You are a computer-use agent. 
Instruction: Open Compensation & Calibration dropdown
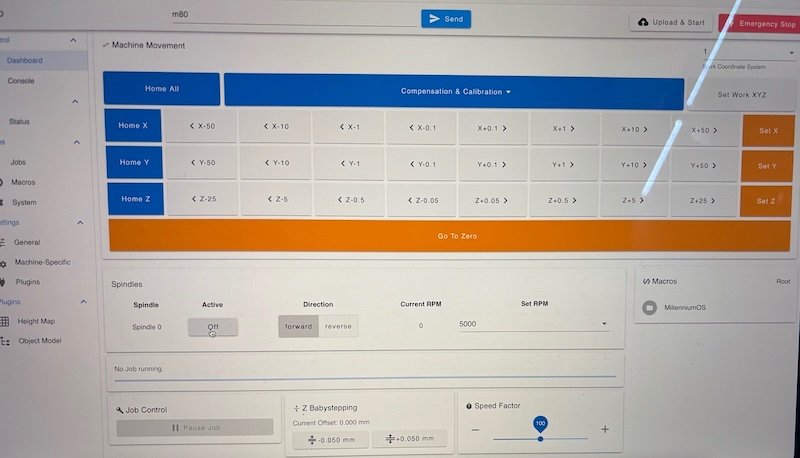click(454, 92)
